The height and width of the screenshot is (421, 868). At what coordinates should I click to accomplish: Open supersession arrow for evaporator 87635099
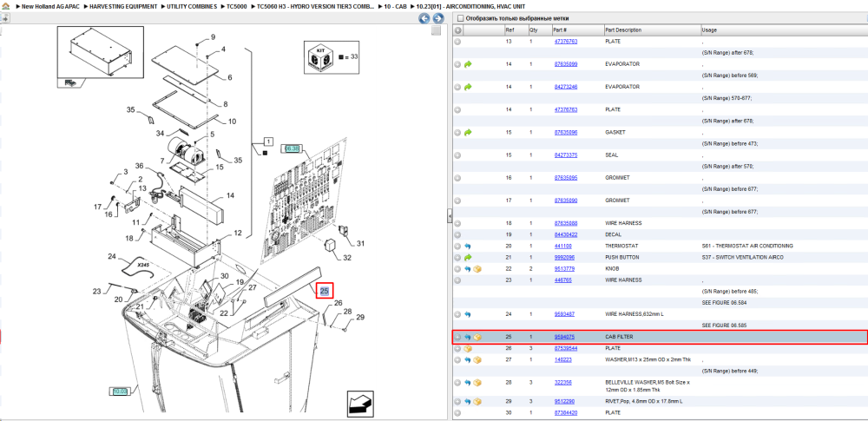(x=468, y=64)
